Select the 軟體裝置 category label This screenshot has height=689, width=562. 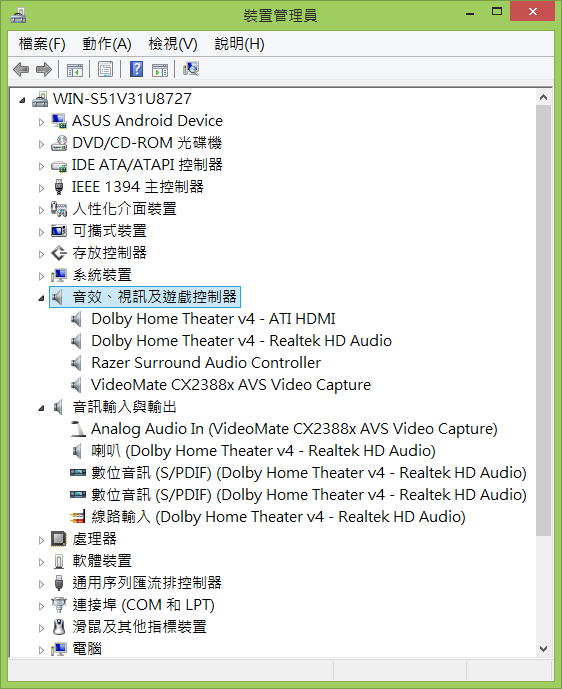102,561
